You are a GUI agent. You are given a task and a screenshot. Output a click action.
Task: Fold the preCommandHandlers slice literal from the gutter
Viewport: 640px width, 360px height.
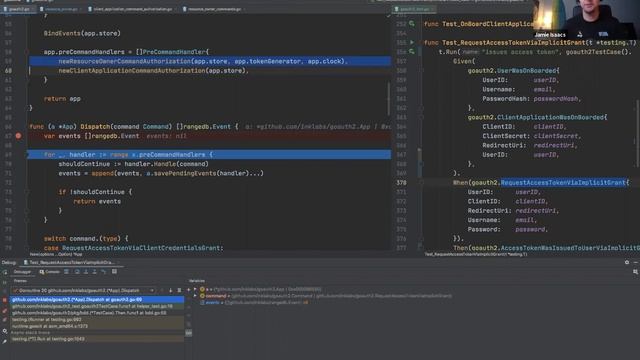[27, 52]
